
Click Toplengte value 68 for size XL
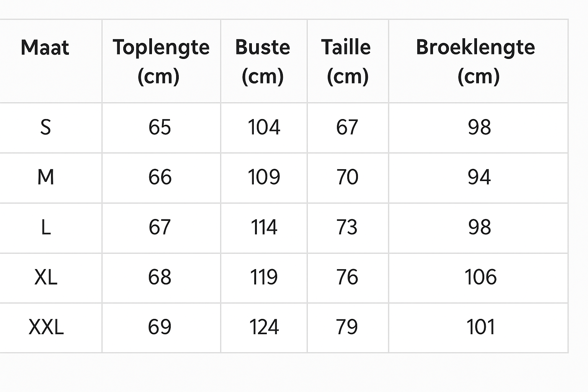coord(160,277)
